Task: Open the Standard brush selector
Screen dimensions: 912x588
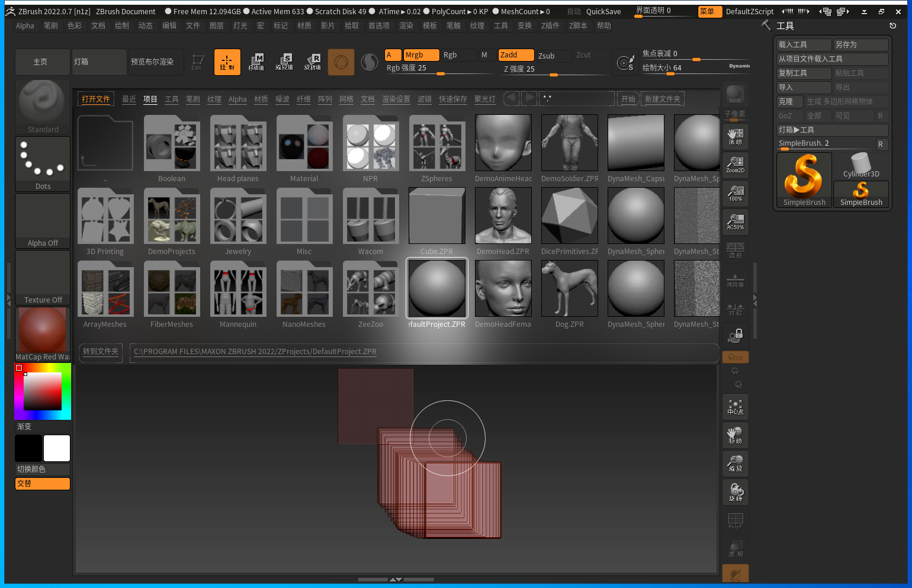Action: pos(43,107)
